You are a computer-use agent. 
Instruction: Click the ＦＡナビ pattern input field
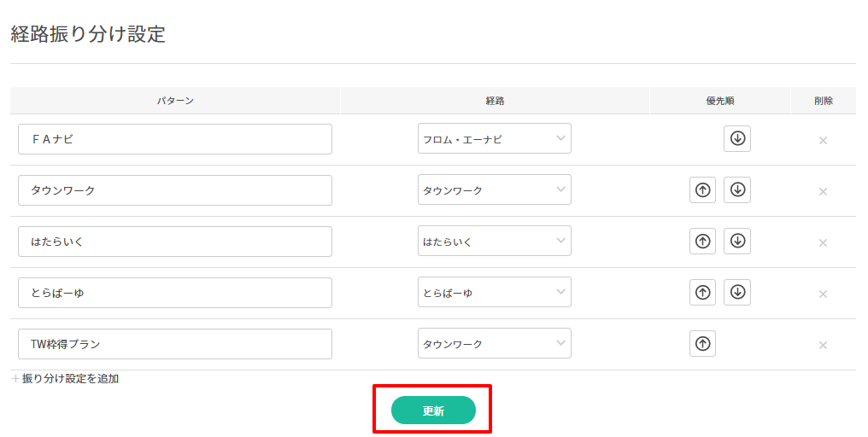[x=174, y=139]
